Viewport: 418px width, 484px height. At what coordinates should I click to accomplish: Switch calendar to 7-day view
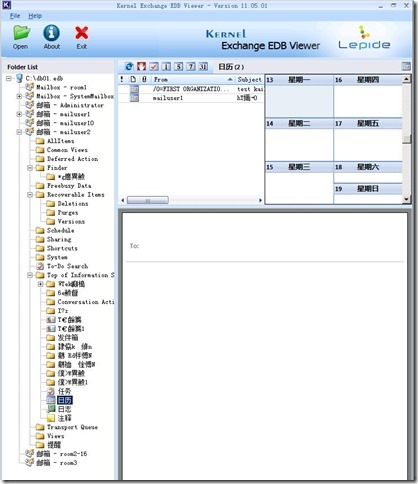coord(191,67)
